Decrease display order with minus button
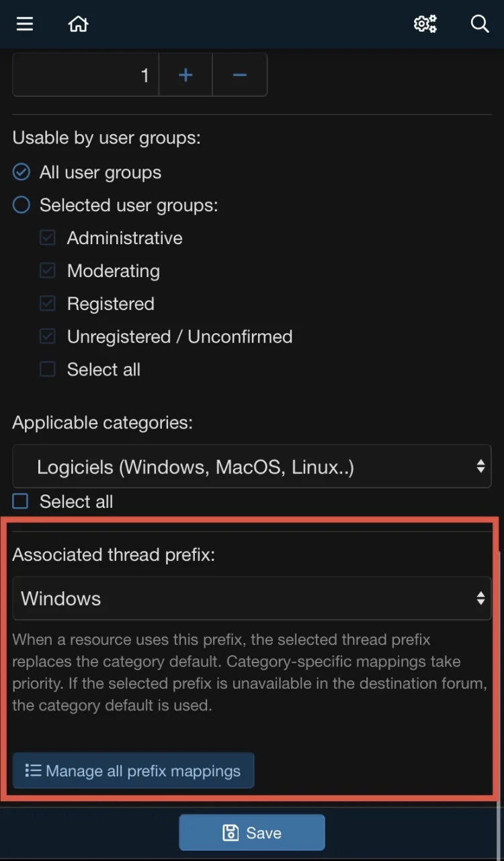 (x=240, y=75)
